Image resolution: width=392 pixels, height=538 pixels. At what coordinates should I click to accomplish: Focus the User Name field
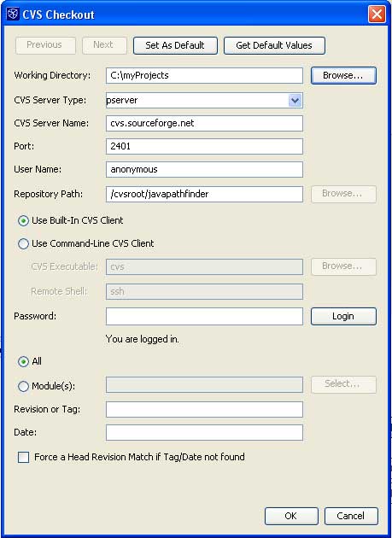click(204, 169)
